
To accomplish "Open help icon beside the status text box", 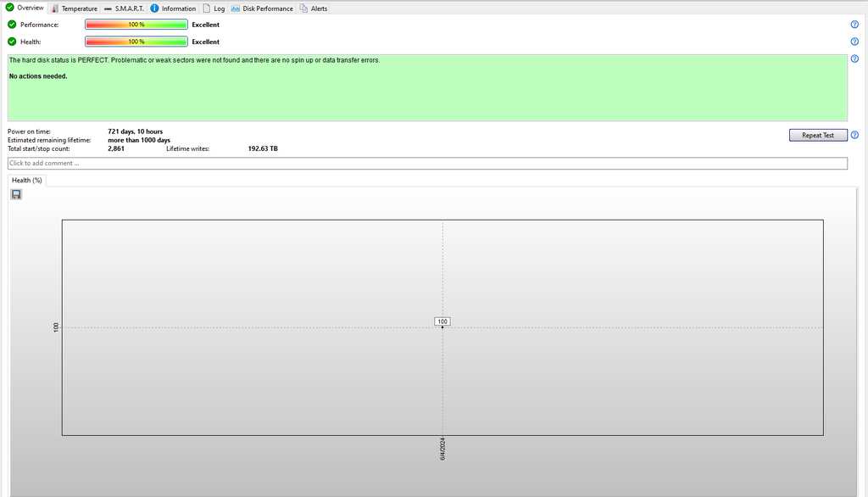I will tap(854, 59).
